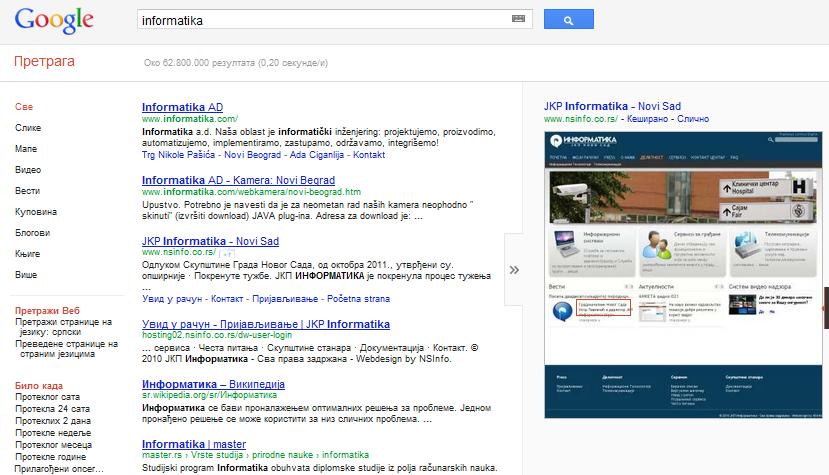Viewport: 829px width, 475px height.
Task: Select the Куповина filter
Action: (36, 212)
